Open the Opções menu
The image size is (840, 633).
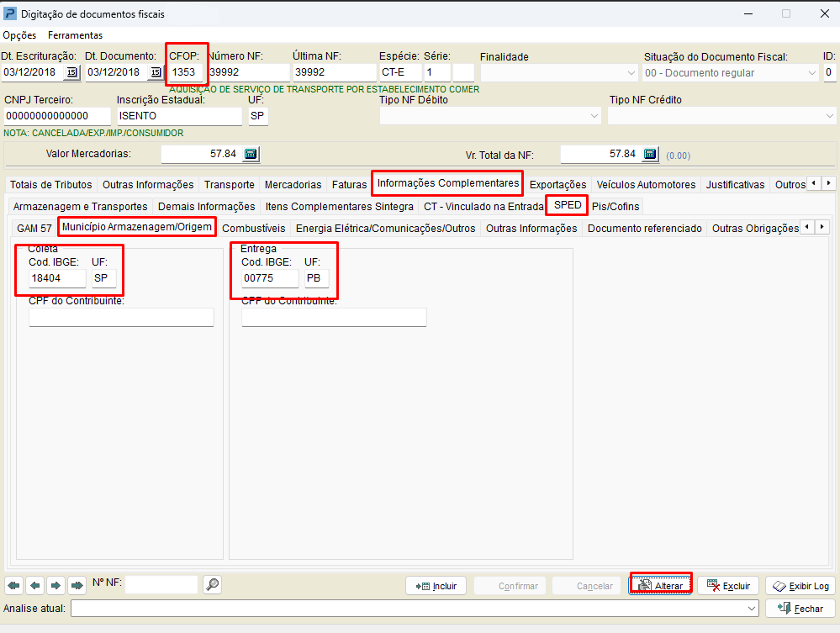(20, 35)
